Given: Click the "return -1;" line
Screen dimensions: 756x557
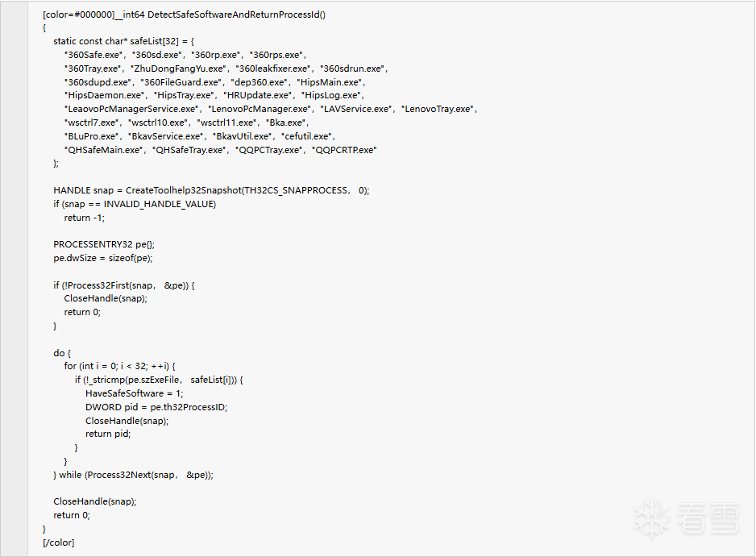Looking at the screenshot, I should tap(84, 218).
